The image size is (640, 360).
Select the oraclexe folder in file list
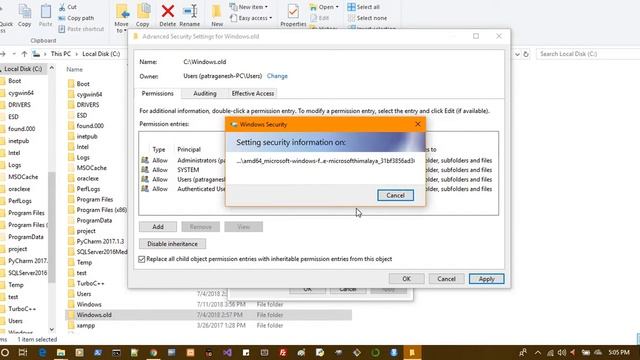click(x=87, y=178)
